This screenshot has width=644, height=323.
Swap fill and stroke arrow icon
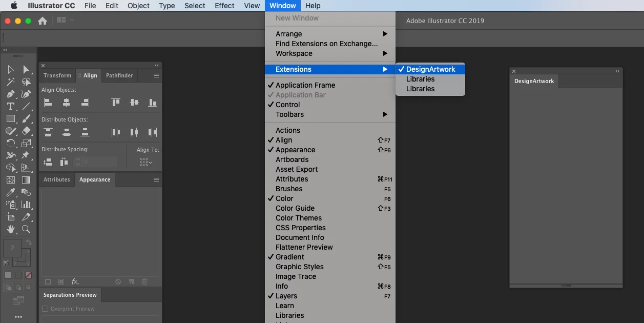click(29, 243)
